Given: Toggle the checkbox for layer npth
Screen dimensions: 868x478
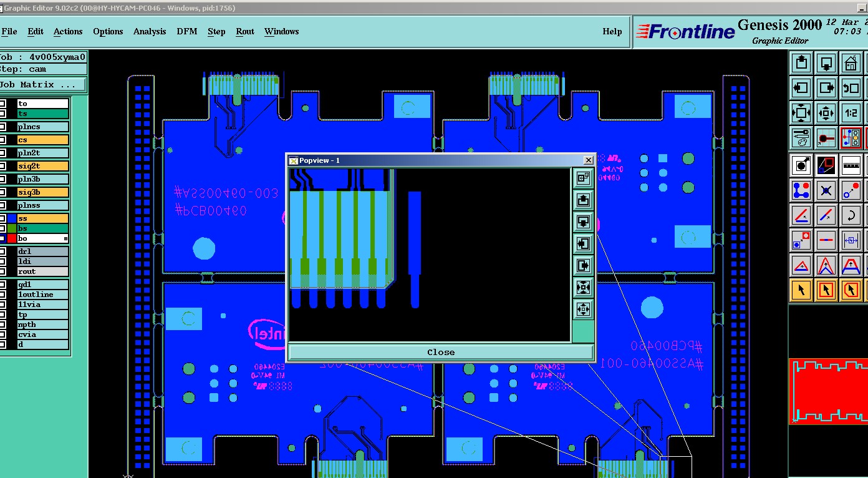Looking at the screenshot, I should 2,324.
